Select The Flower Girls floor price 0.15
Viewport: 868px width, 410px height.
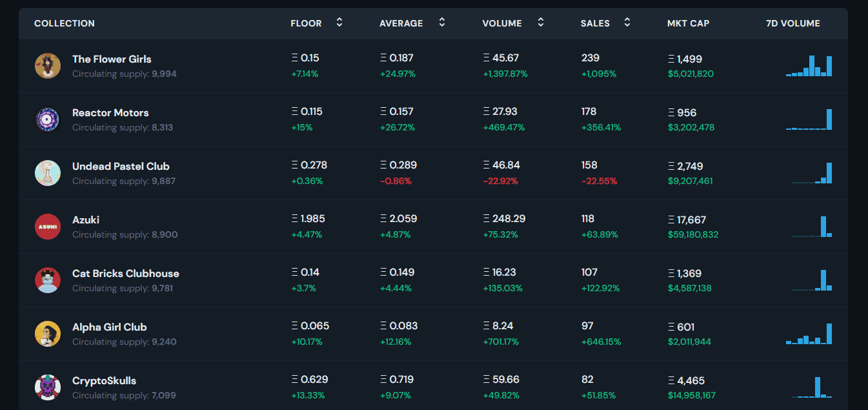pos(305,58)
